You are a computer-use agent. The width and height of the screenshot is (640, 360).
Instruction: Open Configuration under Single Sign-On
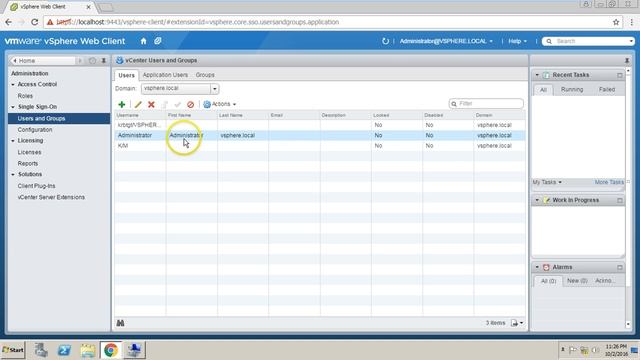click(x=35, y=130)
